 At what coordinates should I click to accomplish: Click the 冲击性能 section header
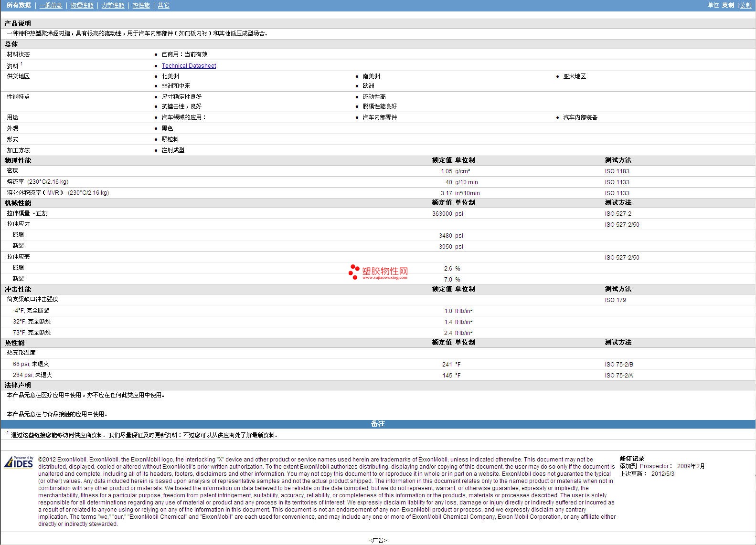[x=18, y=289]
